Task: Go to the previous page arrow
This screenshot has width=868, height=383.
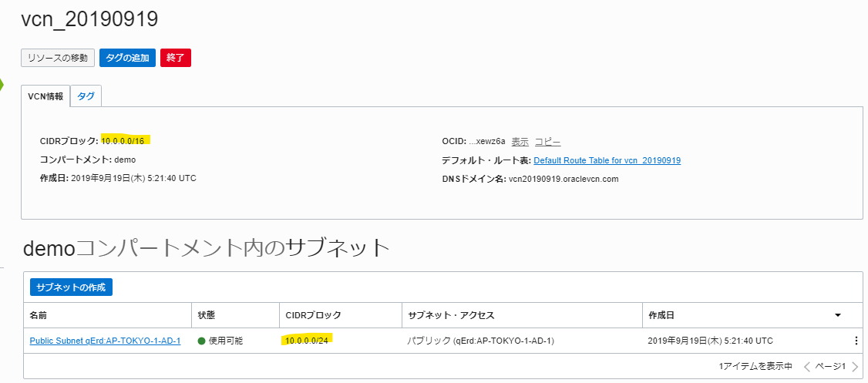Action: 807,366
